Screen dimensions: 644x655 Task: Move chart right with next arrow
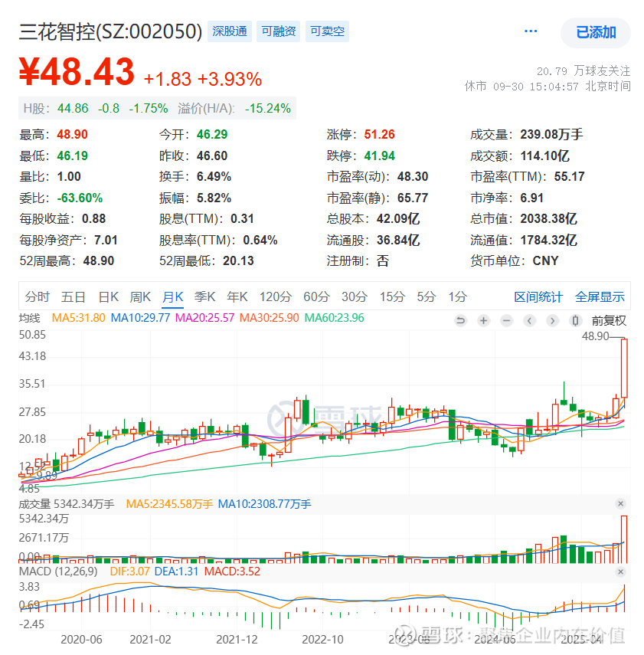pos(552,321)
